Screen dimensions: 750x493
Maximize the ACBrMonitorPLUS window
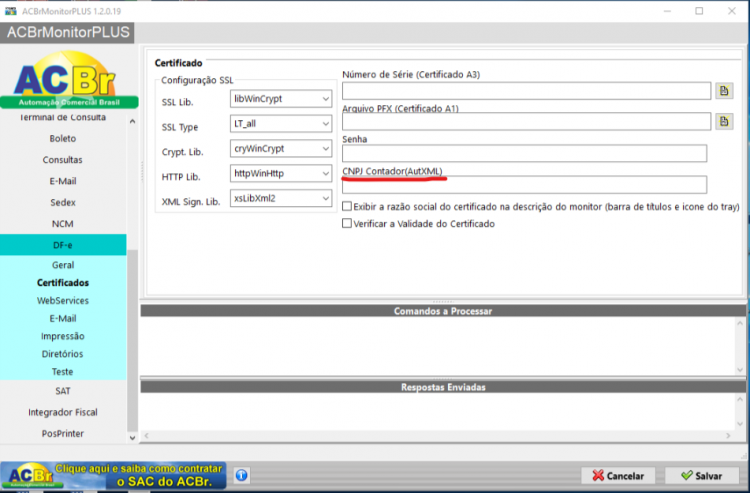coord(699,11)
